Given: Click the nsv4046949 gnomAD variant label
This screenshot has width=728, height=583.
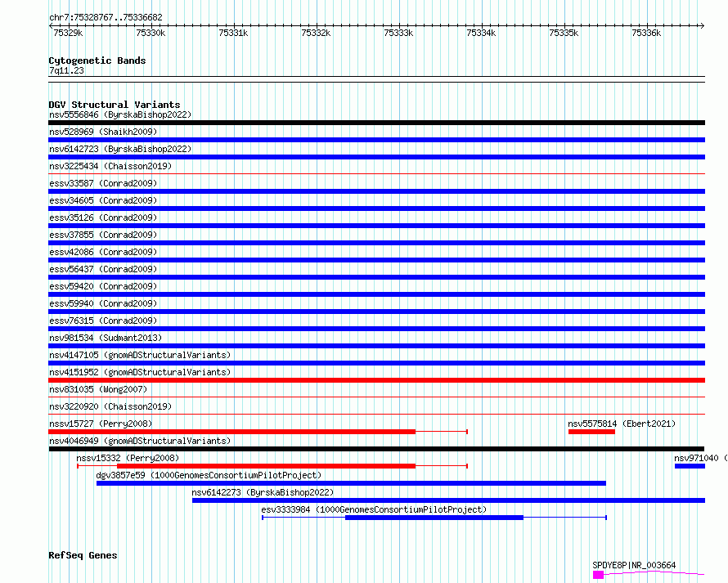Looking at the screenshot, I should coord(140,441).
